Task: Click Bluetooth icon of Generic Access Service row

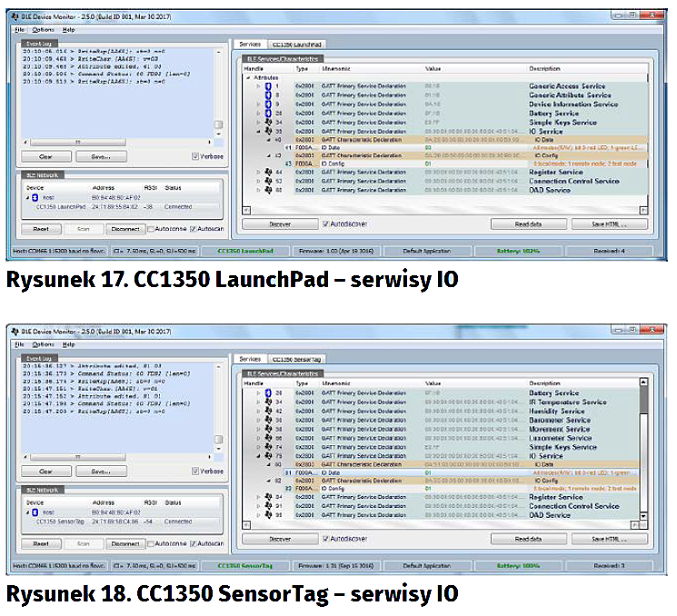Action: [x=268, y=86]
